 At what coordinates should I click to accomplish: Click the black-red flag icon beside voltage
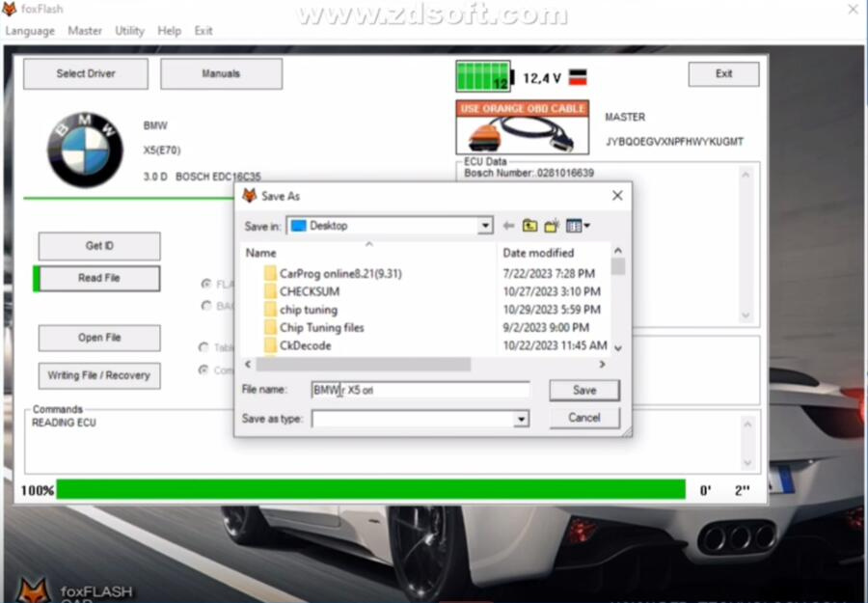(578, 77)
